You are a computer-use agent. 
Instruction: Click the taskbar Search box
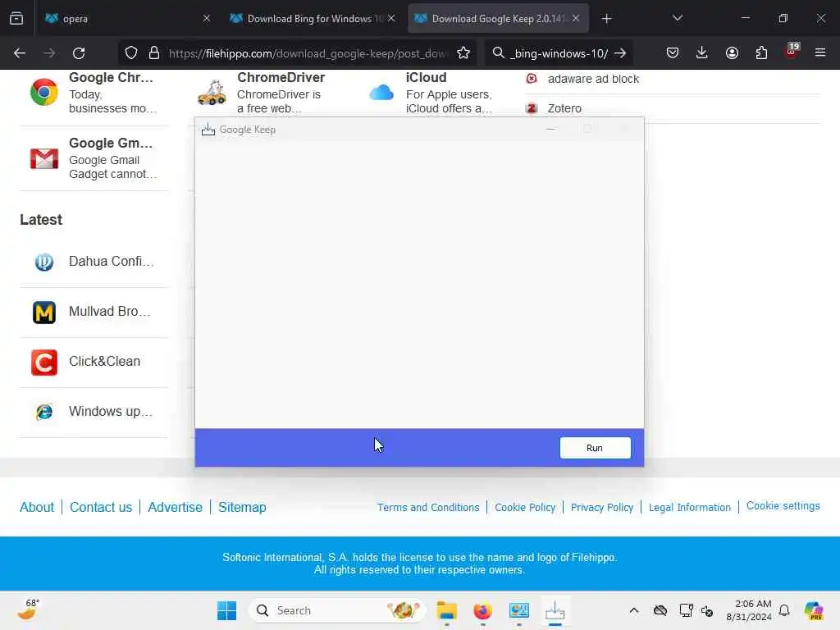[337, 610]
